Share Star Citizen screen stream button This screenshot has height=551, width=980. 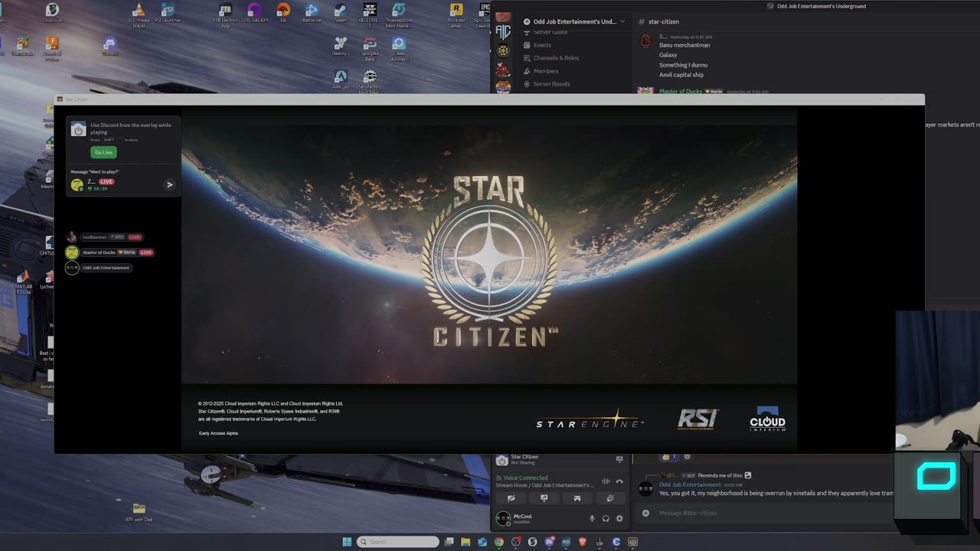pos(619,459)
